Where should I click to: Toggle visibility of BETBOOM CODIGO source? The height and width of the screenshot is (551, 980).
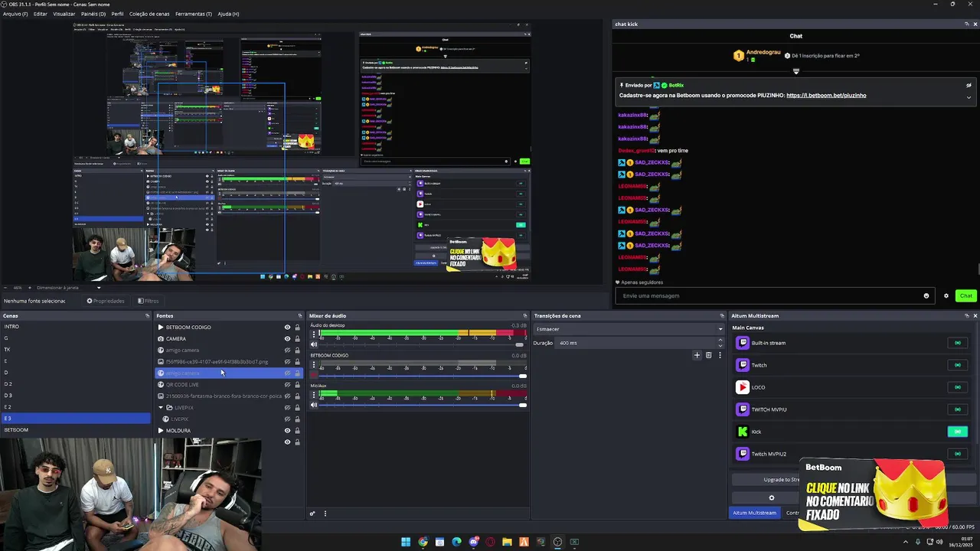tap(287, 328)
